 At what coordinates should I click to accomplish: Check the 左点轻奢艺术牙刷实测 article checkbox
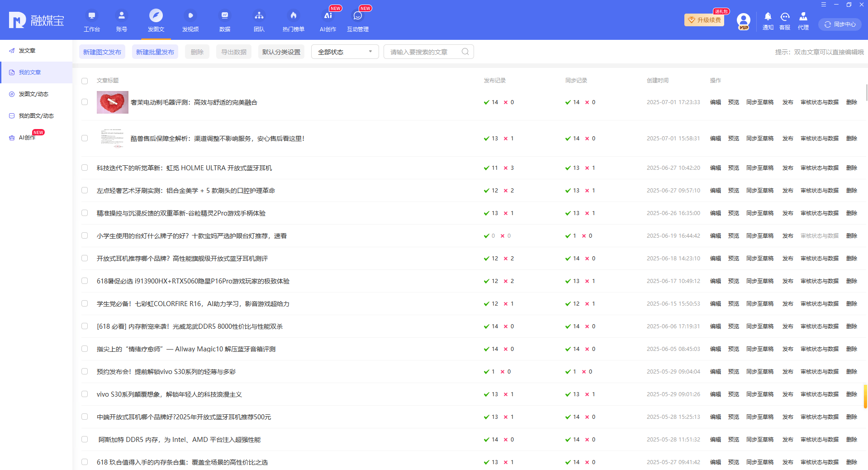85,190
